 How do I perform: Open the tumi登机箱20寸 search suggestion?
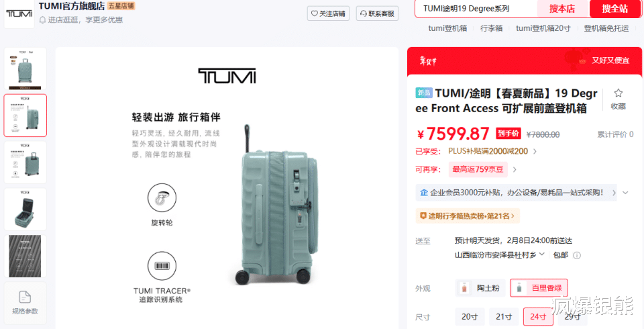(x=543, y=28)
